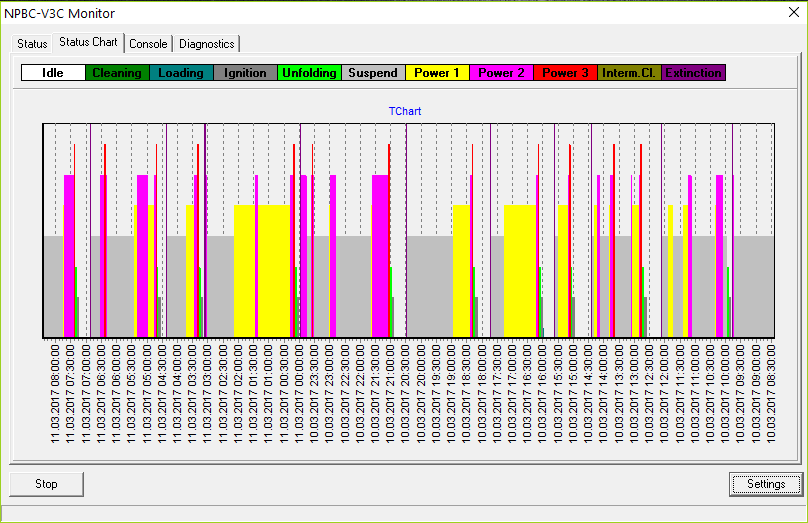This screenshot has height=523, width=808.
Task: Click the TChart title above the chart
Action: click(x=406, y=110)
